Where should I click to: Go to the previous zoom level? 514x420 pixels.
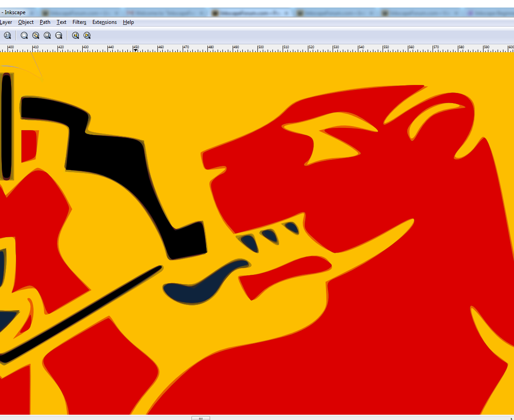(76, 35)
